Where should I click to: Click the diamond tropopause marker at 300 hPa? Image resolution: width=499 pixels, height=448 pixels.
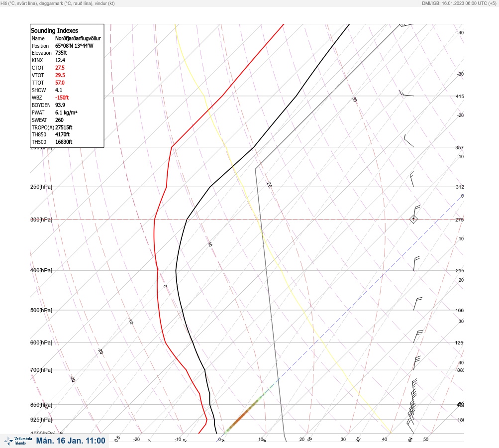413,219
